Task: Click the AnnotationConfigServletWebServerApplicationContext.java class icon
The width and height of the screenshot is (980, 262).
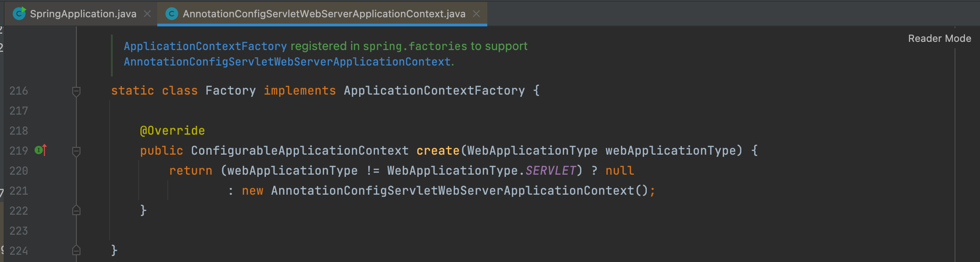Action: (171, 14)
